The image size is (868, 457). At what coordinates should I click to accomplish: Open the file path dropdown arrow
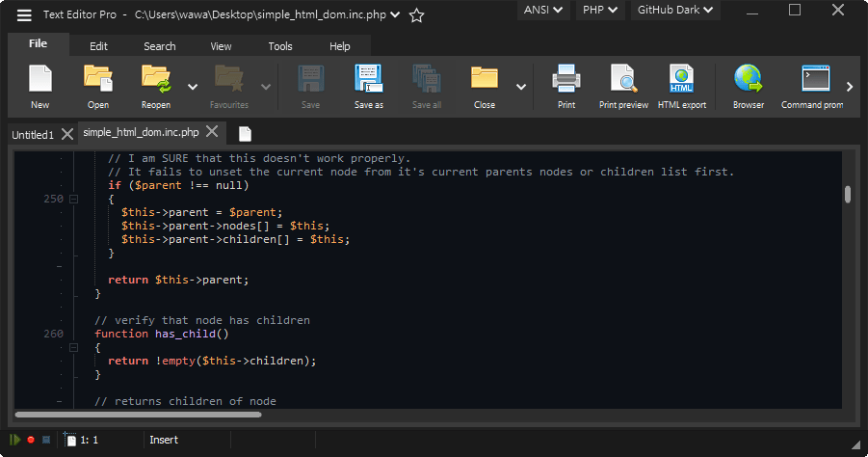[395, 15]
